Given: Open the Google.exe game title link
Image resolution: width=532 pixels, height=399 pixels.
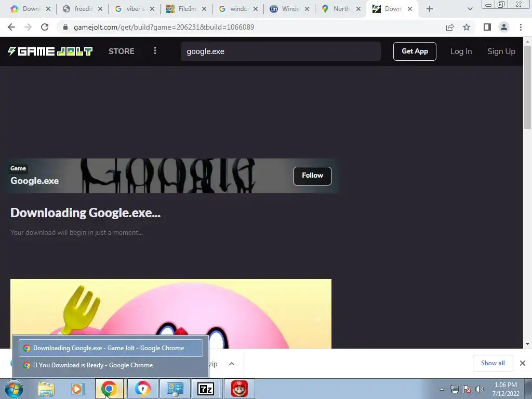Looking at the screenshot, I should tap(35, 181).
